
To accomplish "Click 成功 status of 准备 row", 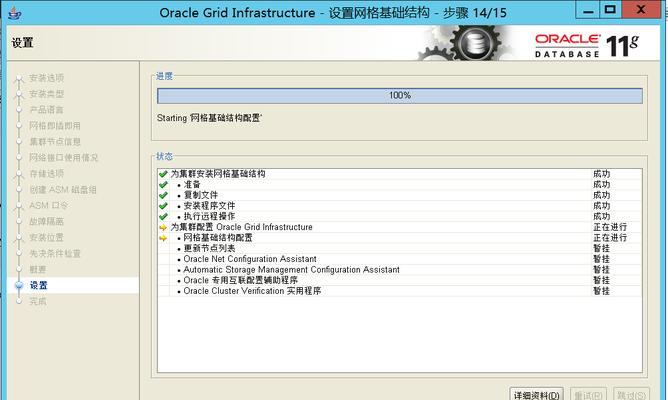I will (x=602, y=184).
